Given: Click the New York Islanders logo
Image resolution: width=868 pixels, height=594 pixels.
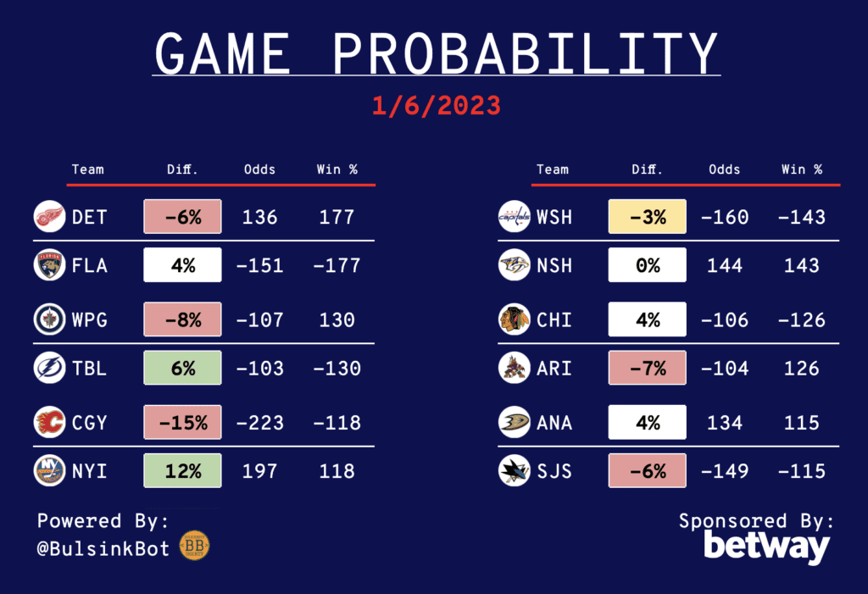Looking at the screenshot, I should [48, 470].
